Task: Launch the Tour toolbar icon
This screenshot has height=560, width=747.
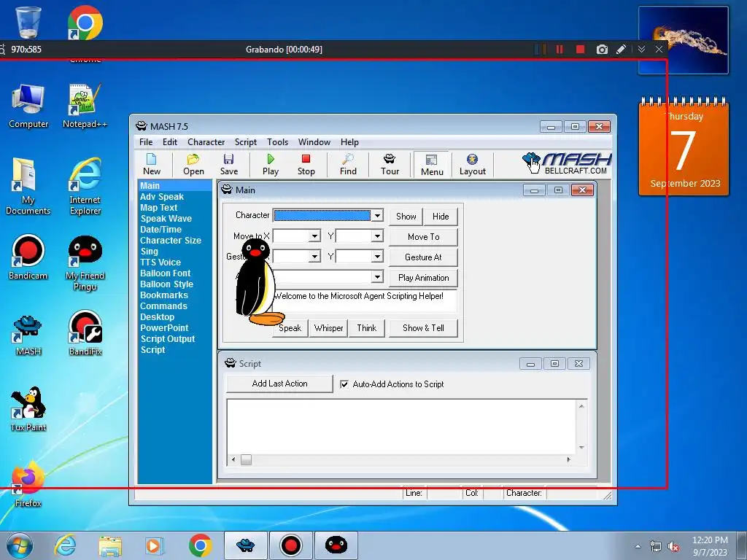Action: pyautogui.click(x=390, y=165)
